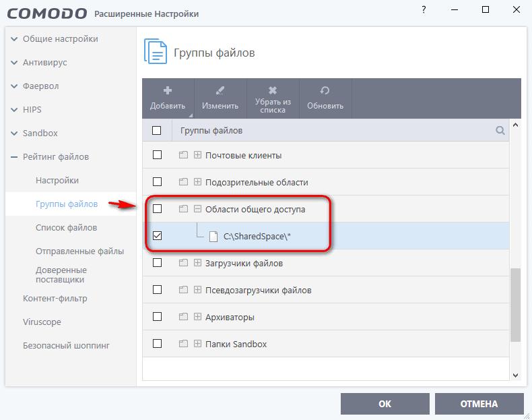This screenshot has width=532, height=420.
Task: Click the vertical scrollbar thumb
Action: 516,305
